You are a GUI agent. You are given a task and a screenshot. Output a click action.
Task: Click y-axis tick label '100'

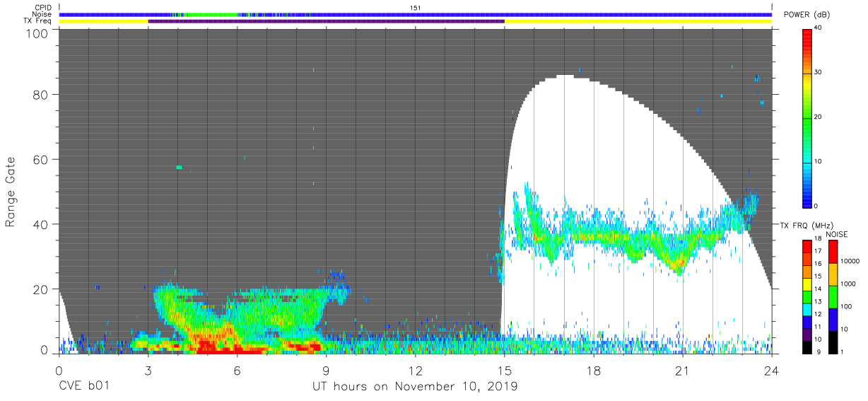38,33
